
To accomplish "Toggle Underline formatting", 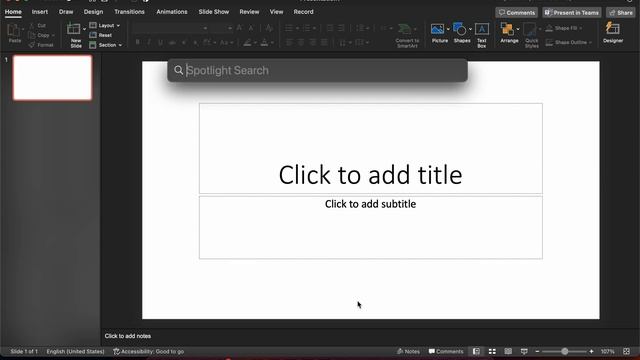I will pos(160,42).
